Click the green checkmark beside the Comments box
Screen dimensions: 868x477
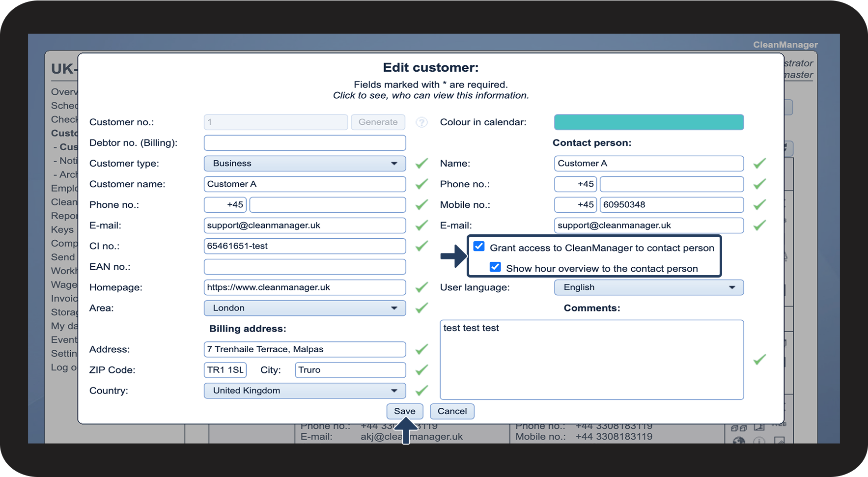pyautogui.click(x=759, y=360)
